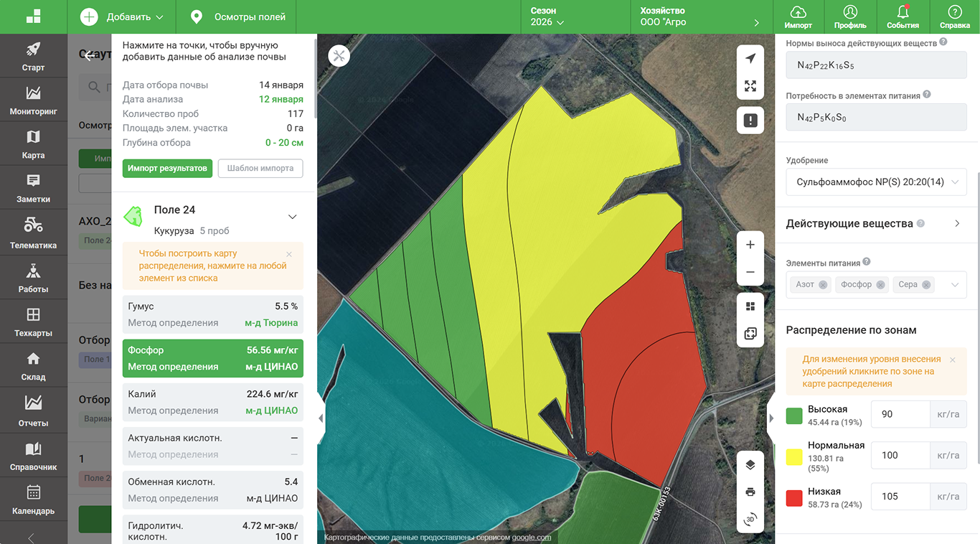Open the Старт sidebar section
The width and height of the screenshot is (980, 544).
point(33,56)
